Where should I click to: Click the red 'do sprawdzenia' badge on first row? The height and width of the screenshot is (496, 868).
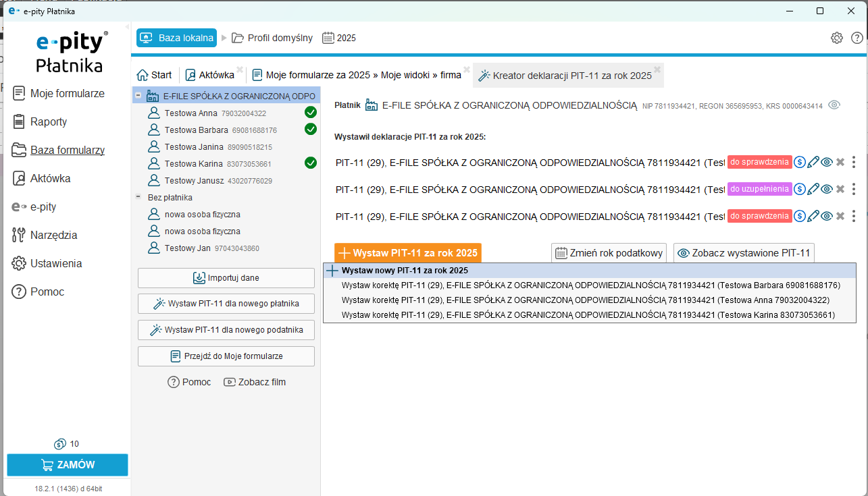coord(759,162)
